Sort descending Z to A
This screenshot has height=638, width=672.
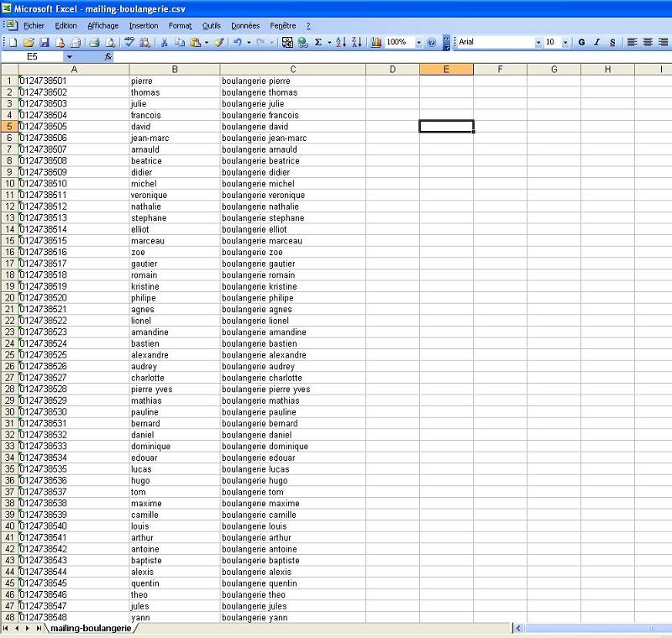(356, 42)
